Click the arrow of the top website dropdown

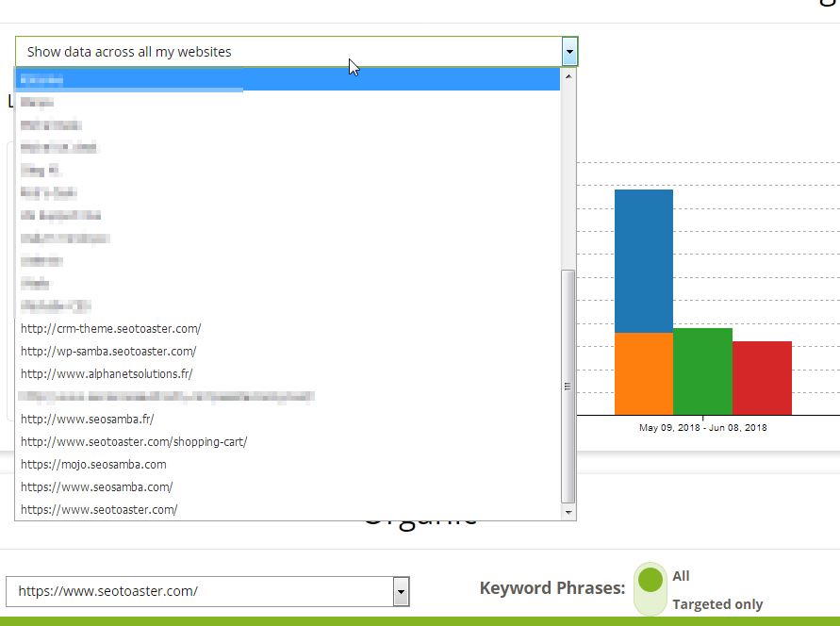568,52
